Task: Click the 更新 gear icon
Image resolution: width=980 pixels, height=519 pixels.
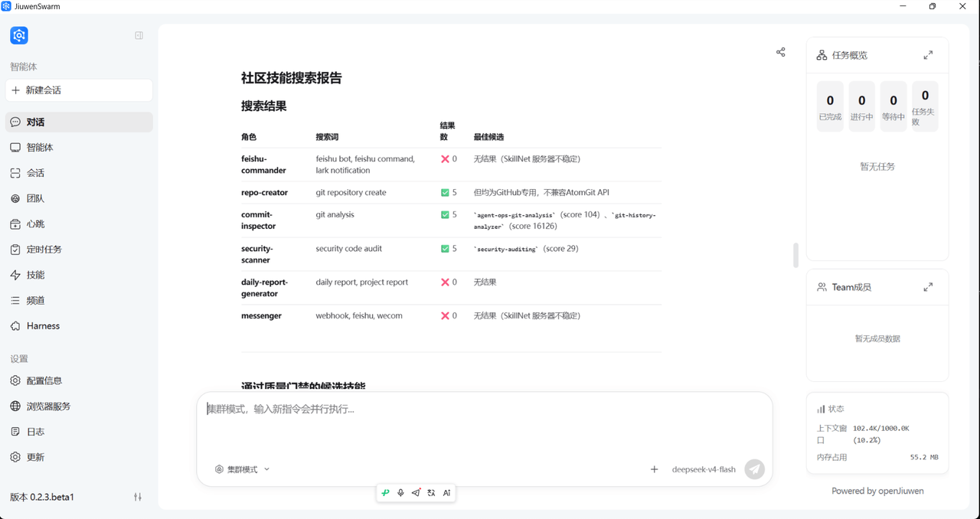Action: tap(15, 457)
